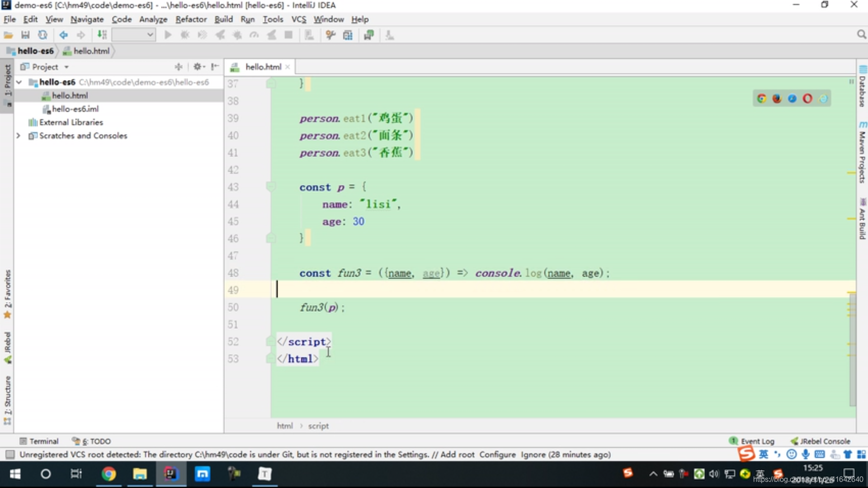Click the Synchronize refresh toolbar icon
Viewport: 868px width, 488px height.
(42, 35)
